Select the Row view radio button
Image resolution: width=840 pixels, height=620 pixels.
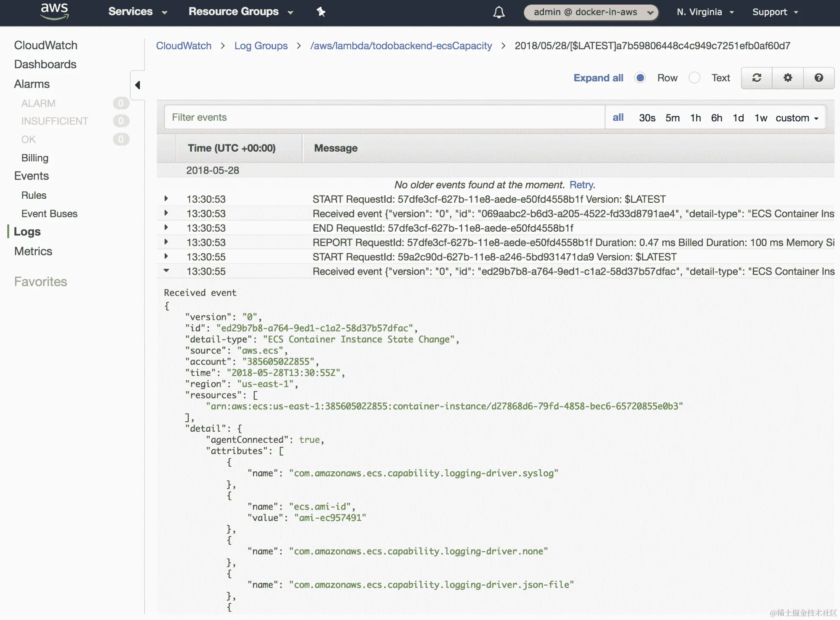[x=640, y=78]
